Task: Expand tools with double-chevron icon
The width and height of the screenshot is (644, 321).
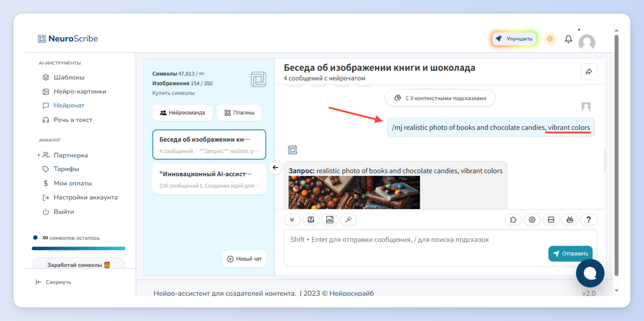Action: coord(292,220)
